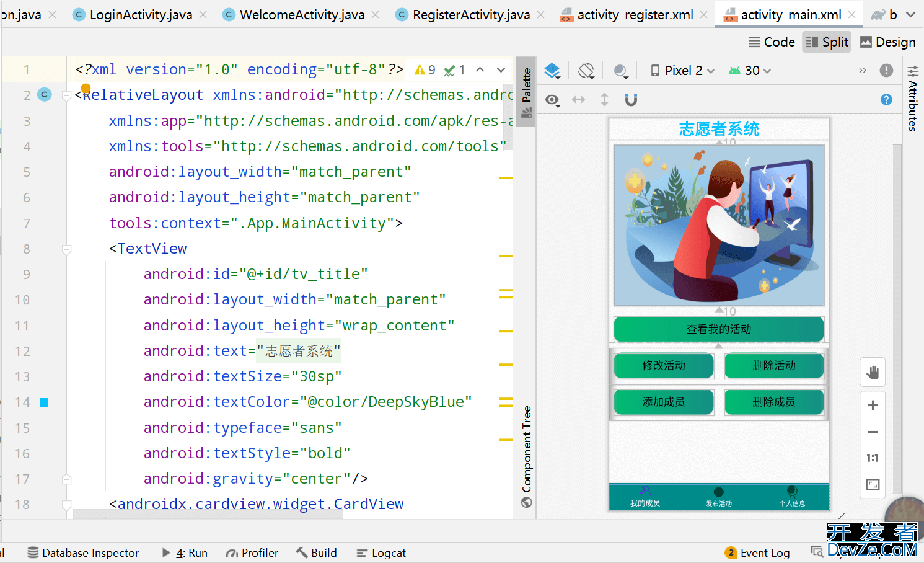This screenshot has height=563, width=924.
Task: Select 修改活动 button in preview
Action: tap(664, 366)
